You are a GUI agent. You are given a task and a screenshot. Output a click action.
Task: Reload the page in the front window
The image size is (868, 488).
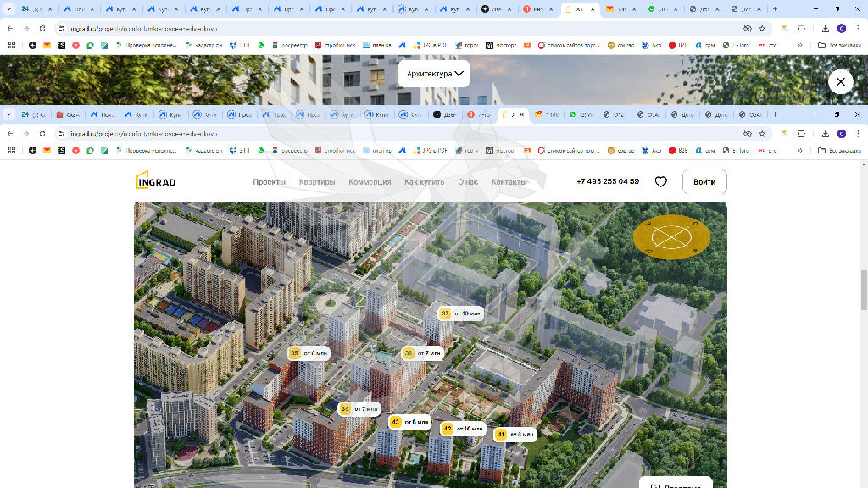[42, 134]
